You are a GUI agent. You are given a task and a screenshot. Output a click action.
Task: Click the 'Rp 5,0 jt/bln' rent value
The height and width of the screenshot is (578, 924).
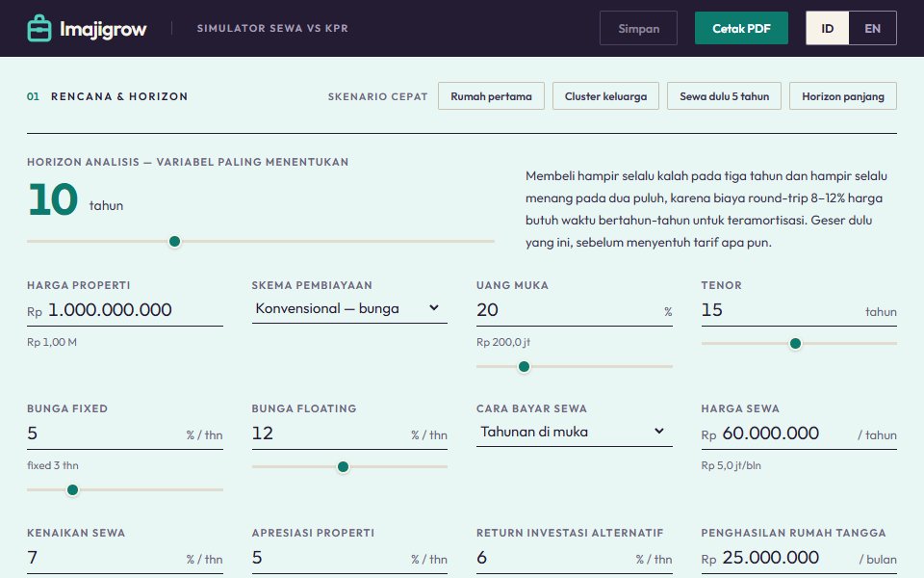click(x=731, y=465)
